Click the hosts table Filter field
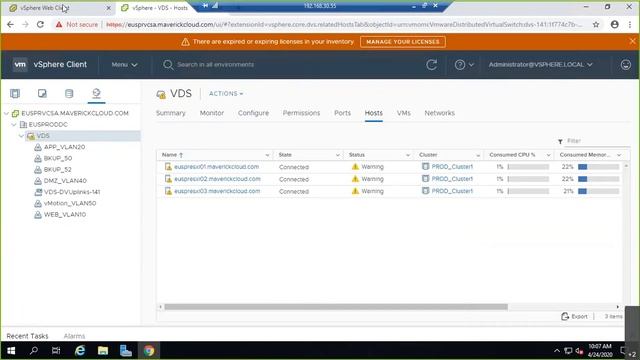The image size is (640, 360). click(598, 141)
